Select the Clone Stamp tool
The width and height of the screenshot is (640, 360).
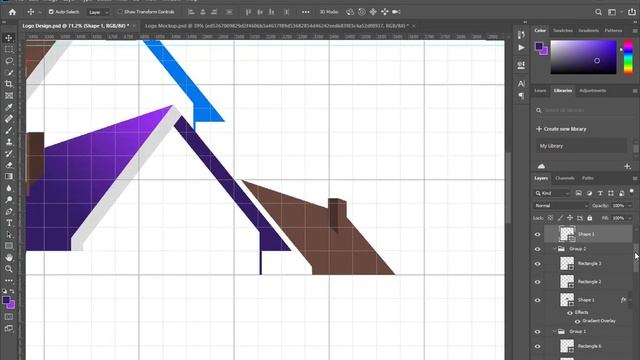pyautogui.click(x=9, y=142)
